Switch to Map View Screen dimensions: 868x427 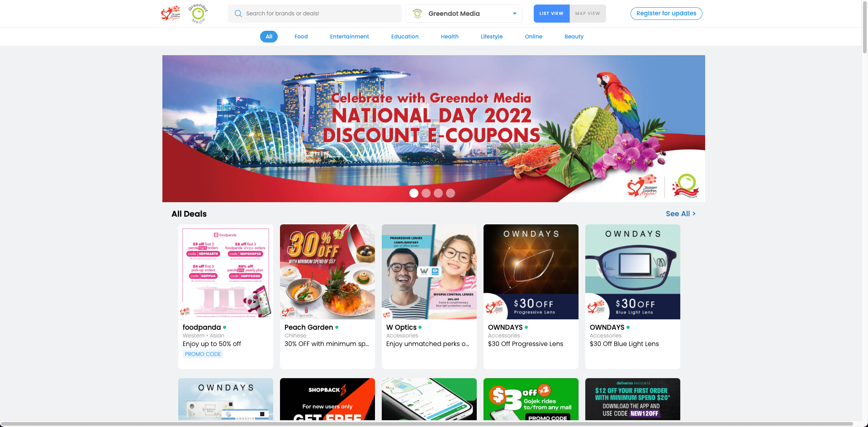tap(588, 14)
